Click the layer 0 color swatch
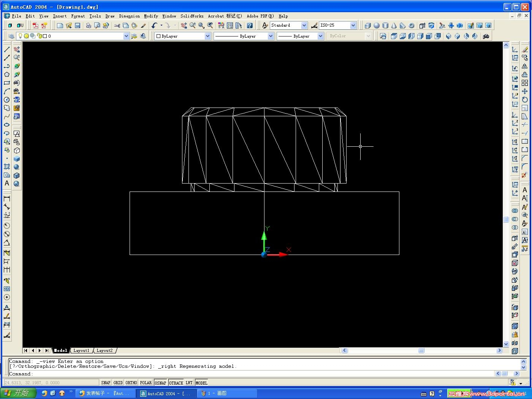The width and height of the screenshot is (532, 399). (45, 36)
